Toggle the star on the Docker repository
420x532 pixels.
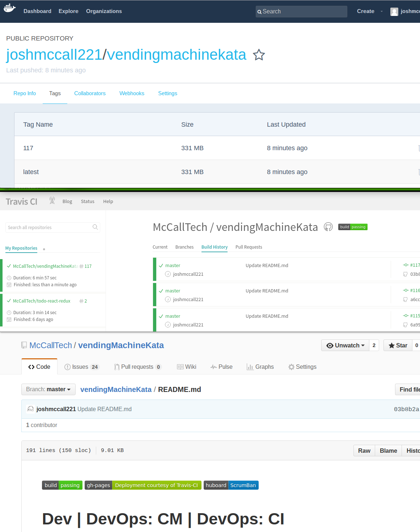point(259,55)
